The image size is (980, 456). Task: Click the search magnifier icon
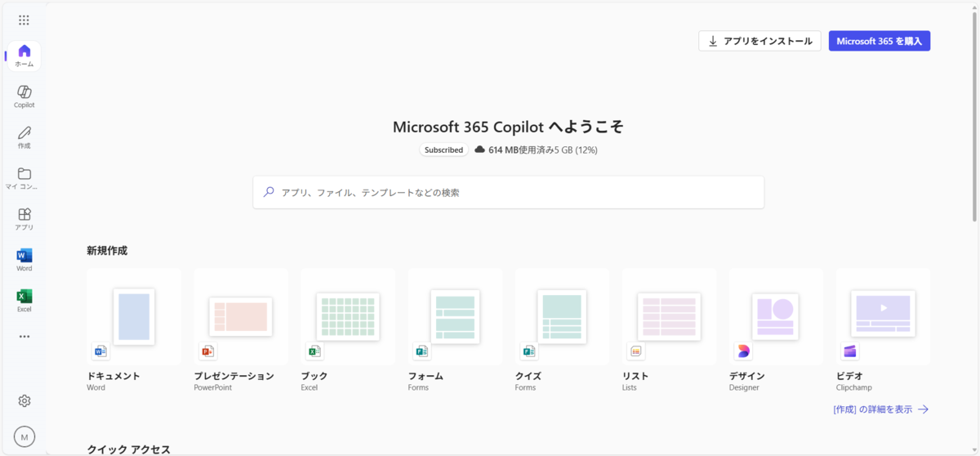269,192
